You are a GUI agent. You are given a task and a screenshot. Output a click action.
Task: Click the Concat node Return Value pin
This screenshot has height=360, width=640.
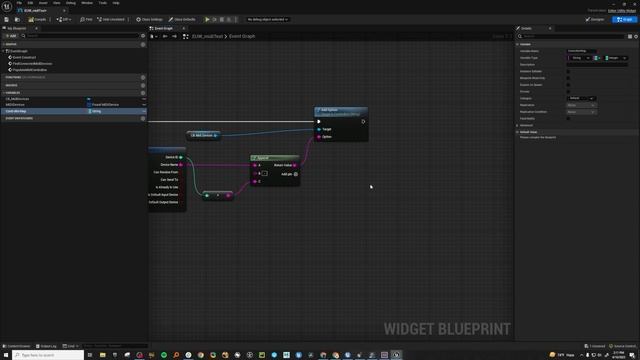pyautogui.click(x=295, y=165)
